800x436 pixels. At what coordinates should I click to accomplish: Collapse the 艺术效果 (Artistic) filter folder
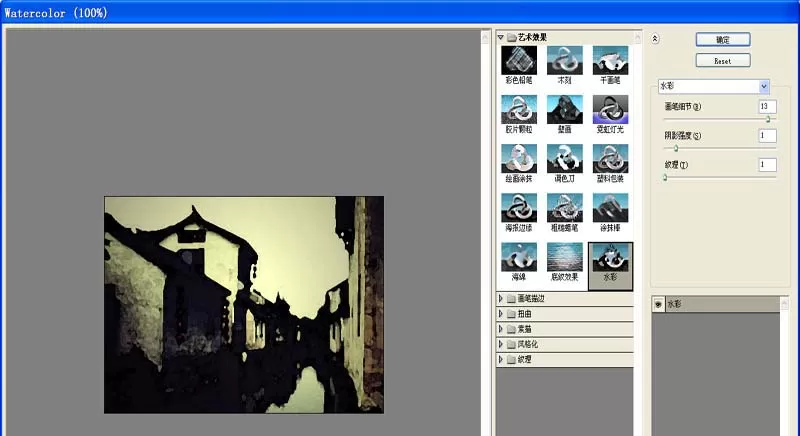coord(501,37)
